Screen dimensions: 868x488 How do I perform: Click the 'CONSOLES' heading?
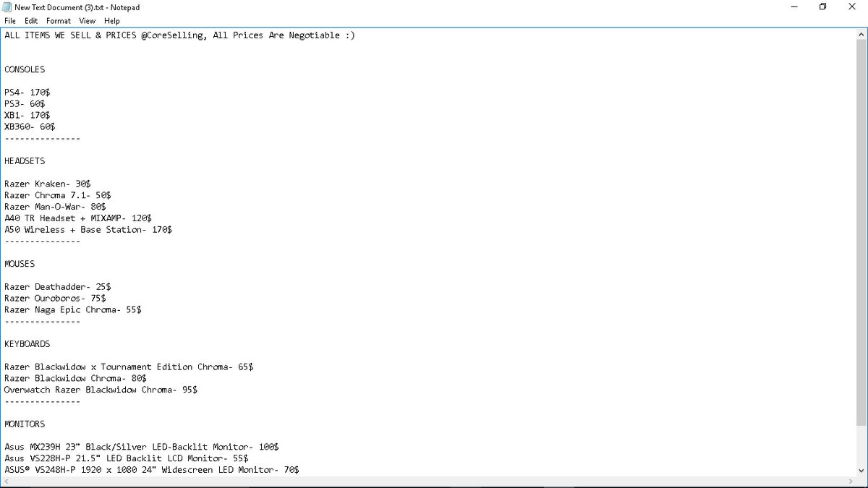point(25,69)
